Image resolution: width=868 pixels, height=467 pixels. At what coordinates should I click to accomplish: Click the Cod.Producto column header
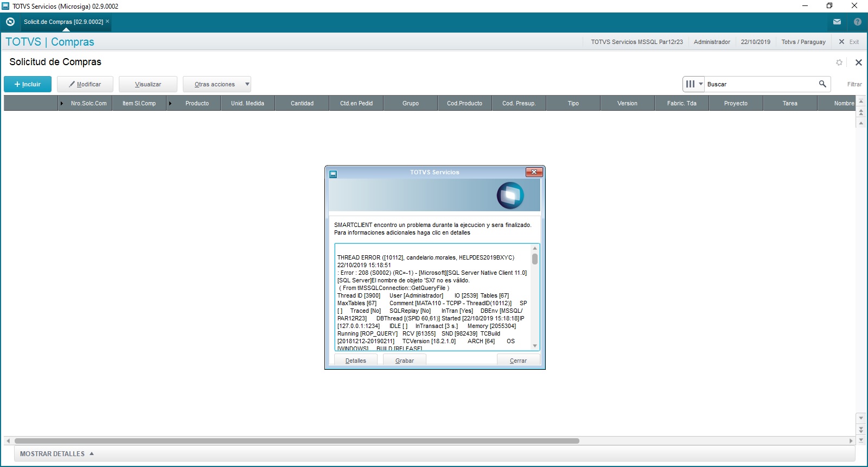(465, 103)
